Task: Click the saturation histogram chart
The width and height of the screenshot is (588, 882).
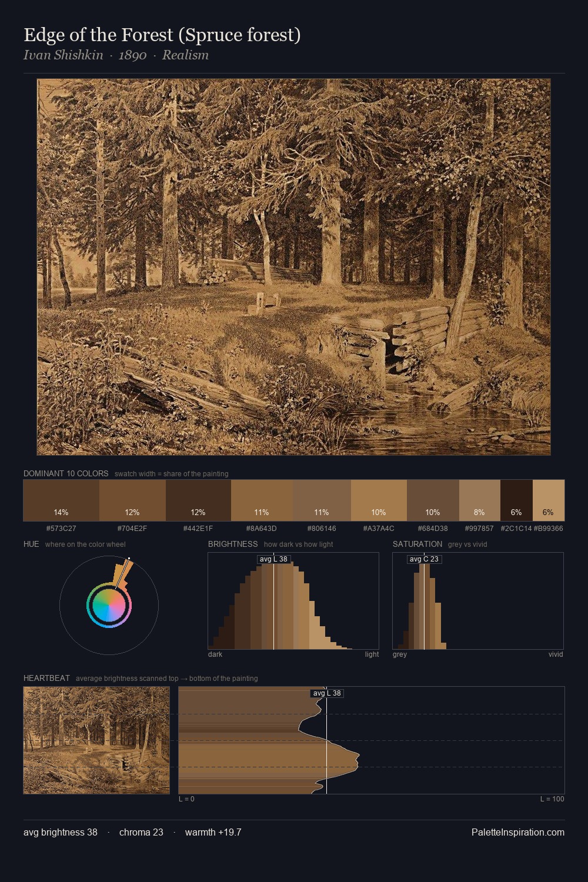Action: 478,601
